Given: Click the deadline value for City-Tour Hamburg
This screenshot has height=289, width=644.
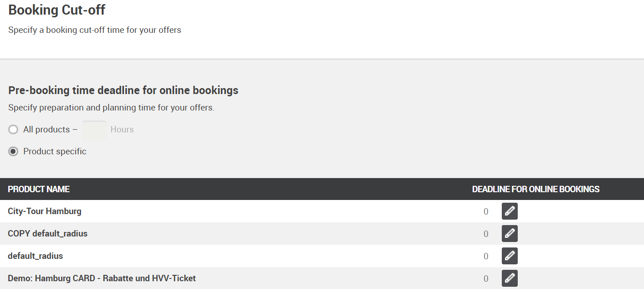Looking at the screenshot, I should pos(486,212).
